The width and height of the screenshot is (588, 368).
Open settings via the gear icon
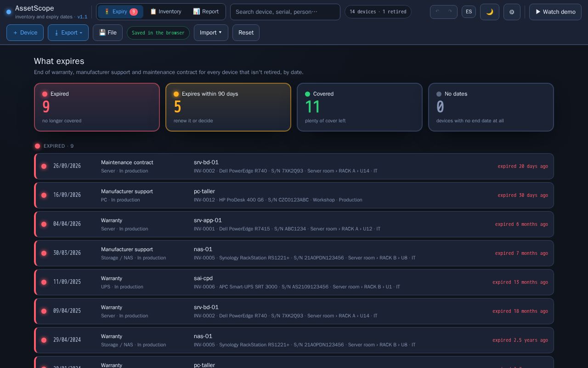pos(512,12)
